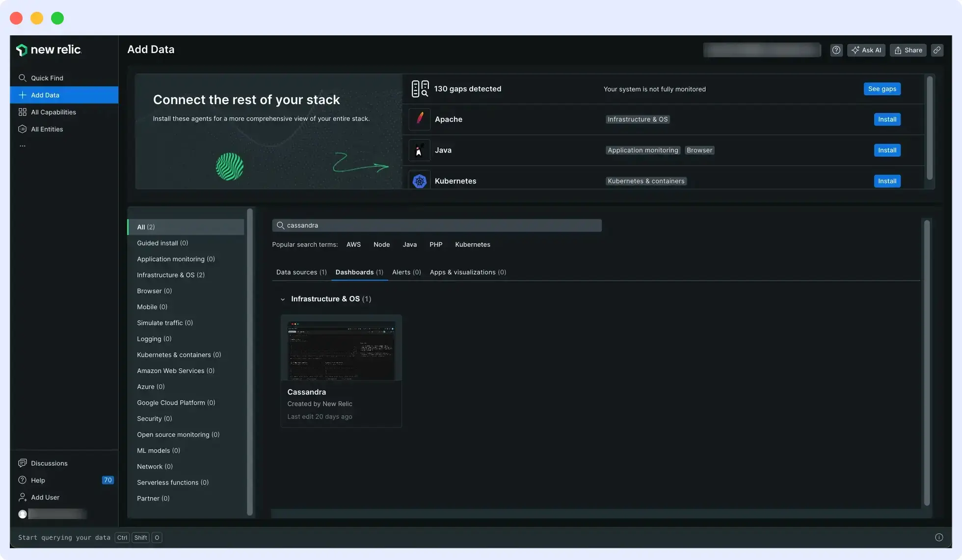Switch to the Data sources tab
This screenshot has height=560, width=962.
coord(301,272)
